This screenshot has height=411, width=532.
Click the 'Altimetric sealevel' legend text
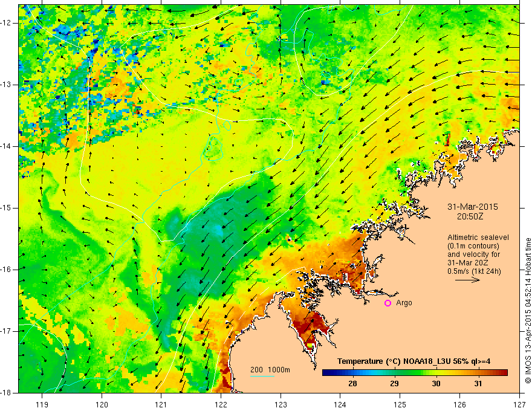[x=478, y=238]
